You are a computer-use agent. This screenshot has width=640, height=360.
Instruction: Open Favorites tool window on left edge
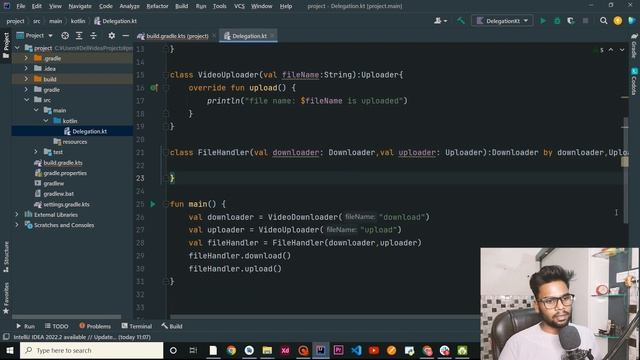pyautogui.click(x=6, y=298)
